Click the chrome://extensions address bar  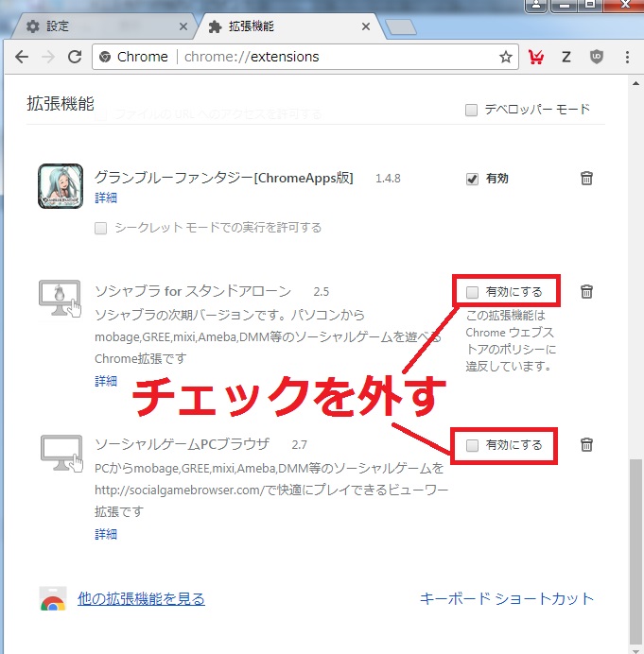[303, 57]
